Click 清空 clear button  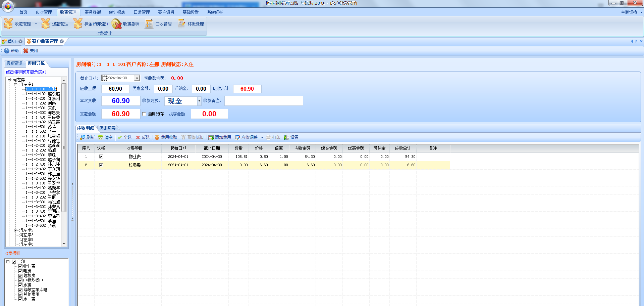click(x=105, y=137)
